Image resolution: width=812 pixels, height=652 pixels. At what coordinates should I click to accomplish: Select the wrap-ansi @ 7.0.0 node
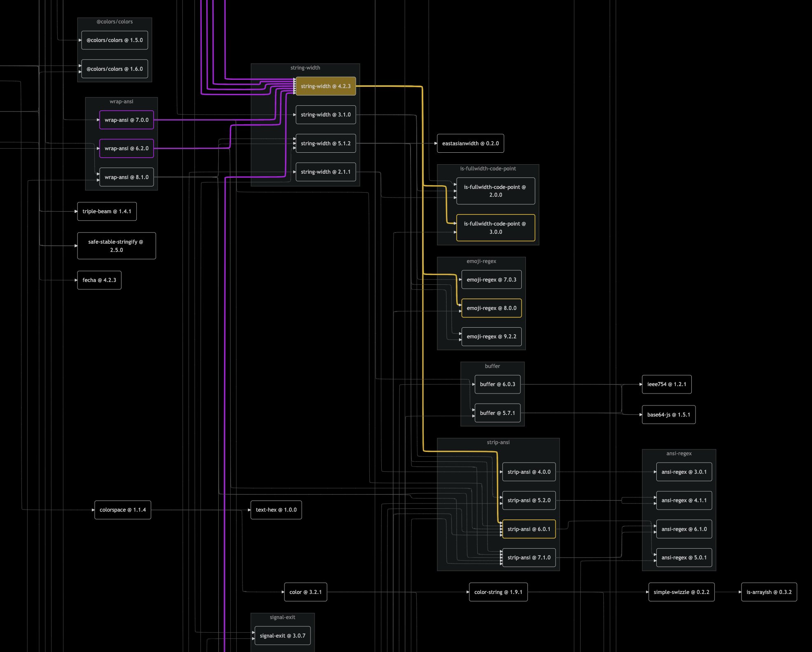[x=126, y=120]
